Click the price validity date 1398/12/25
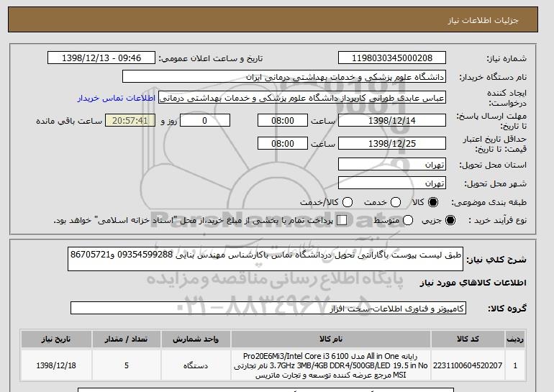554x392 pixels. coord(392,143)
